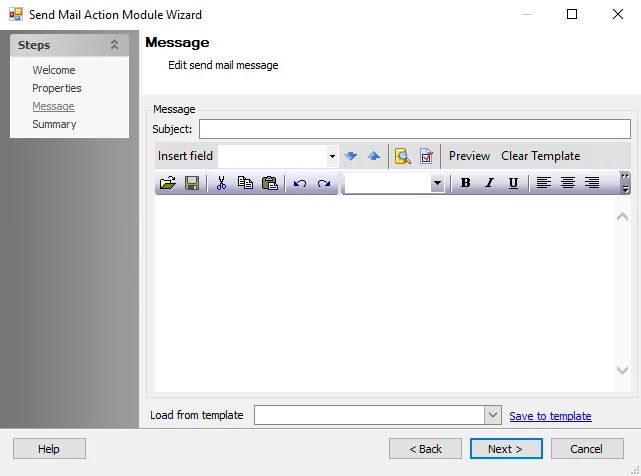Click Clear Template
Image resolution: width=641 pixels, height=476 pixels.
pos(540,156)
